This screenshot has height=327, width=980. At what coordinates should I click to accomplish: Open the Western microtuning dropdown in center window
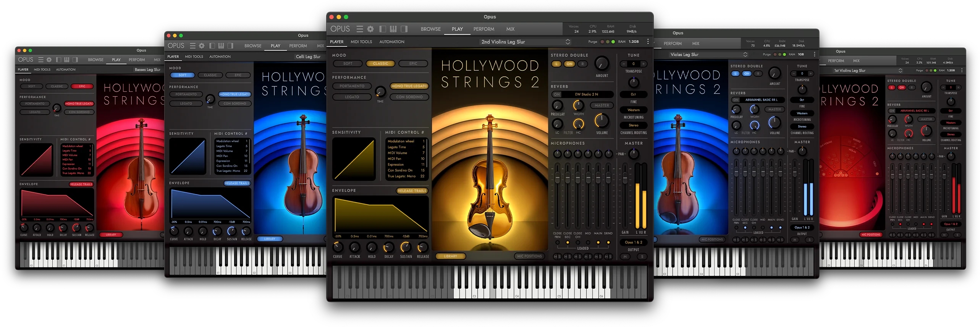point(634,110)
